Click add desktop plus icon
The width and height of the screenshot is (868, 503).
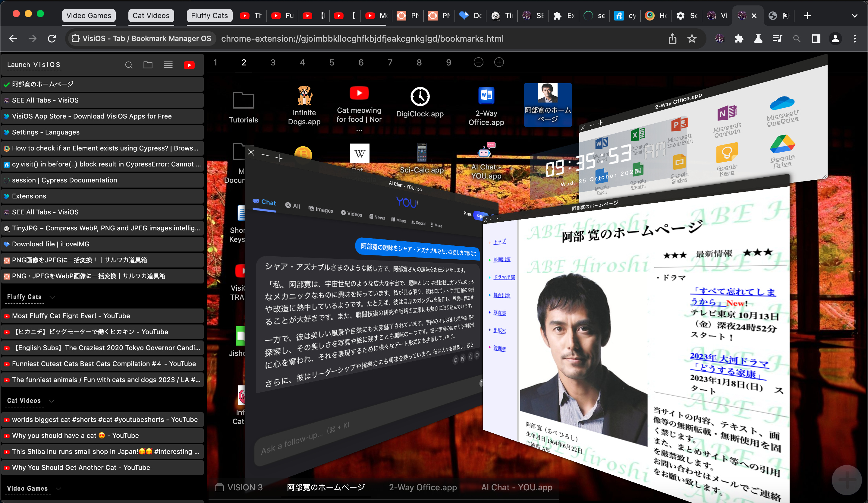(x=499, y=62)
